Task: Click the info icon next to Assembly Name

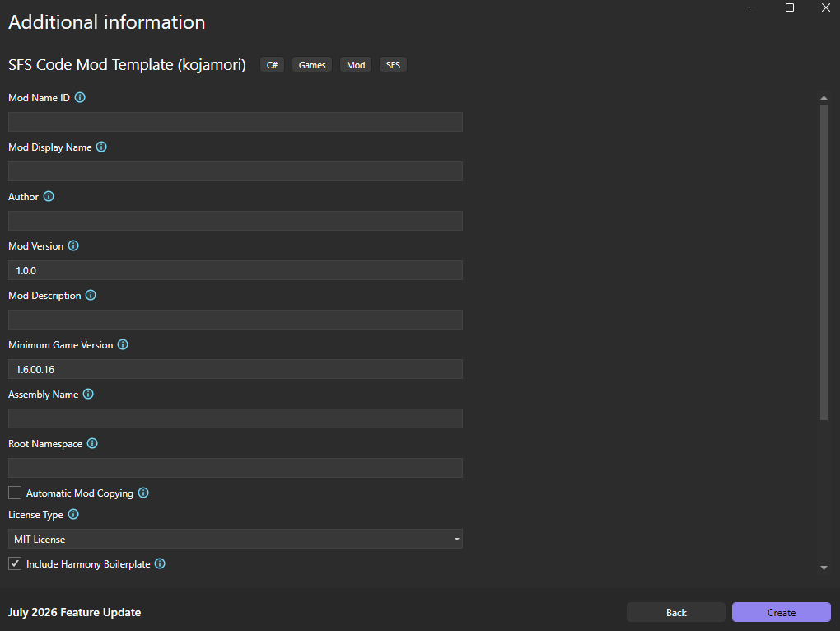Action: coord(88,394)
